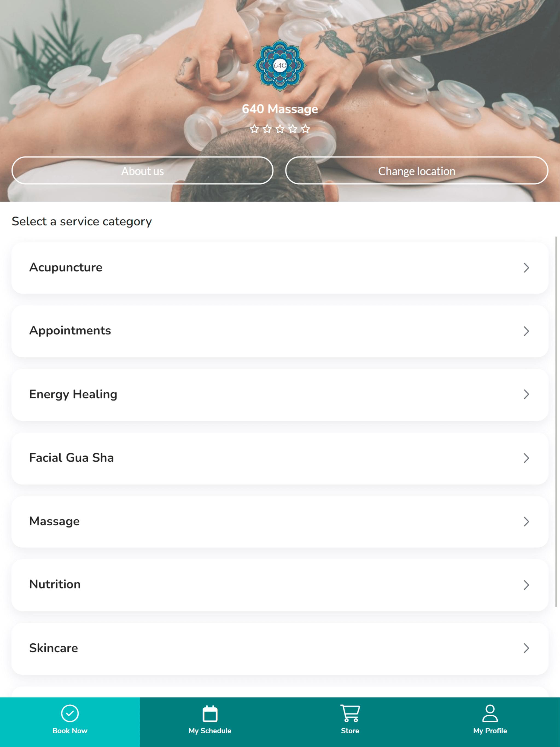Click the fifth rating star
Image resolution: width=560 pixels, height=747 pixels.
tap(305, 129)
